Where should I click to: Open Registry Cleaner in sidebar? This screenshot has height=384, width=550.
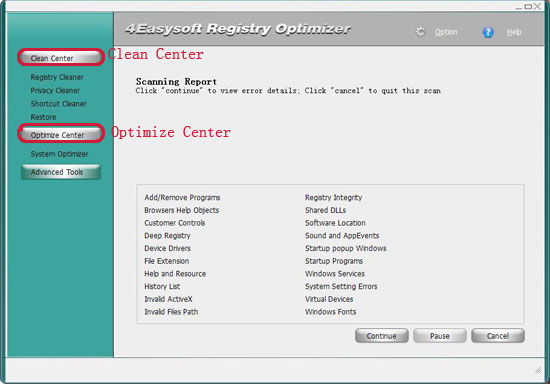pos(57,77)
